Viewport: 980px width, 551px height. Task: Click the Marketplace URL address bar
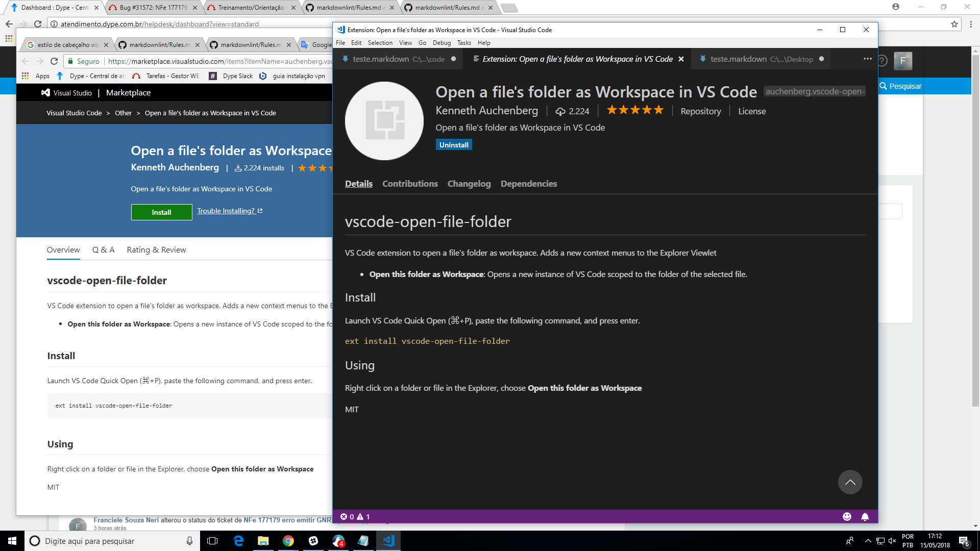(219, 61)
